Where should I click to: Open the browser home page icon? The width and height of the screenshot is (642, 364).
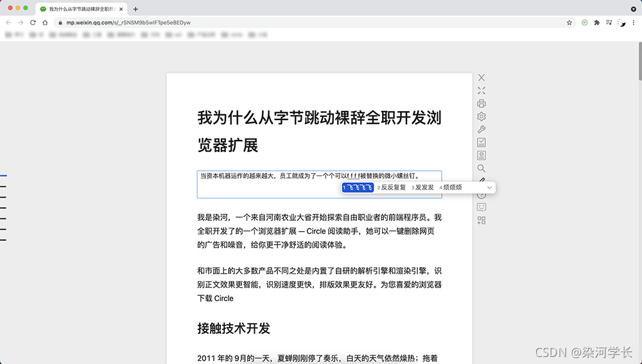click(45, 22)
